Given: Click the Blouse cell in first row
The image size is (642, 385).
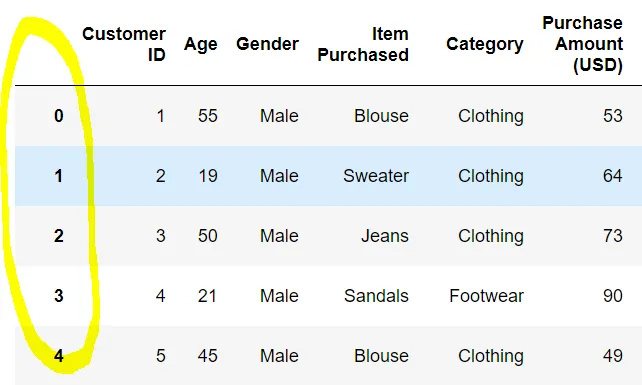Looking at the screenshot, I should 381,116.
